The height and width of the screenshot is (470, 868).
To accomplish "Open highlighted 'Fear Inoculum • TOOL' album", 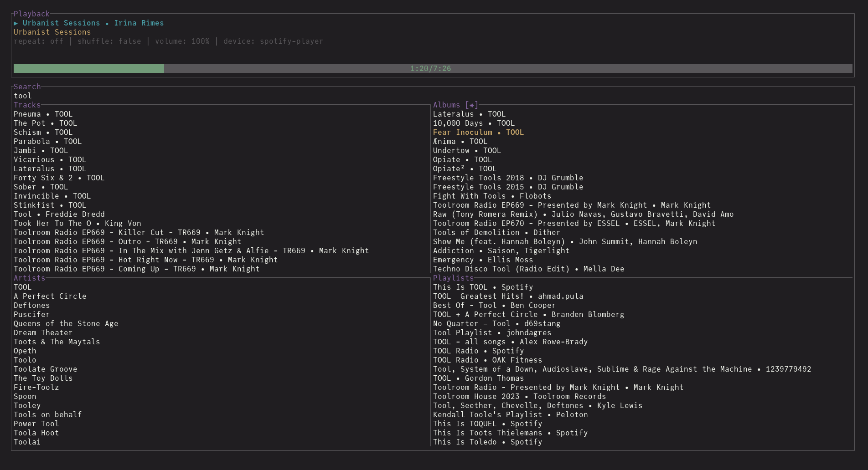I will coord(478,132).
